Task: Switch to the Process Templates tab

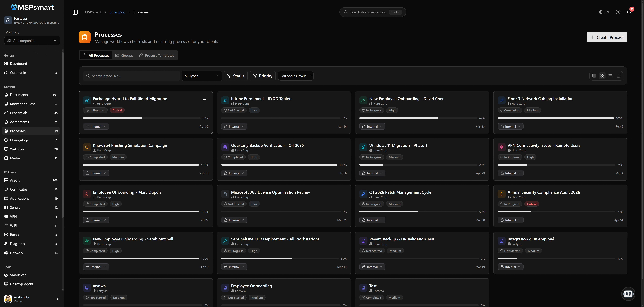Action: [x=157, y=55]
